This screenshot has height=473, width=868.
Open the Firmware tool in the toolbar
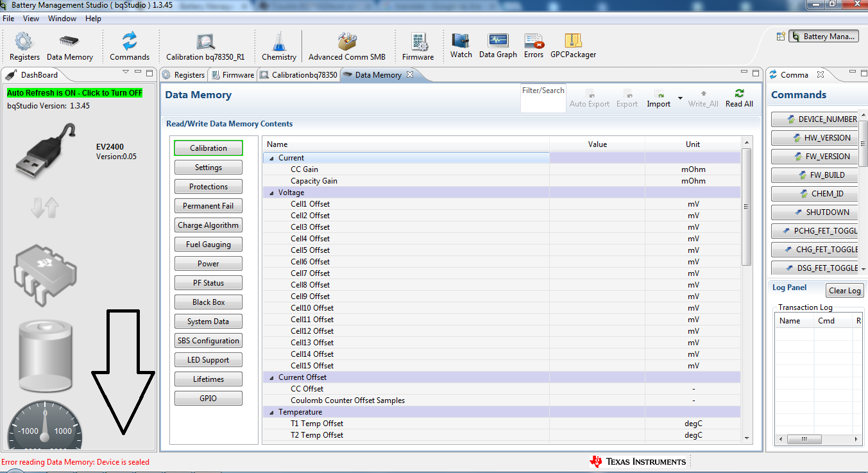click(x=418, y=46)
